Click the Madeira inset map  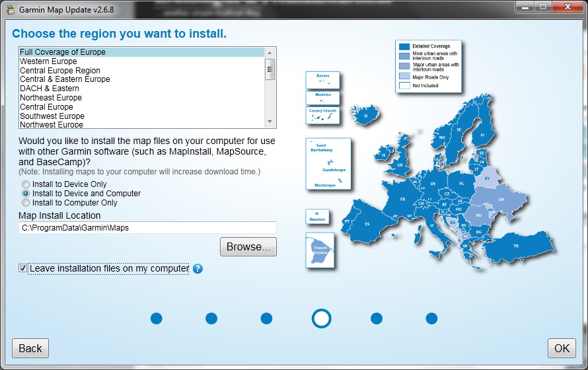click(x=322, y=97)
